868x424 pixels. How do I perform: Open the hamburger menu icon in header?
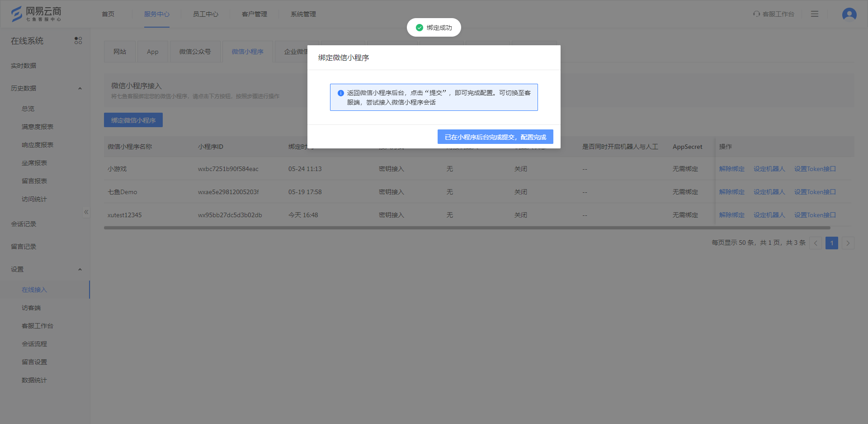click(815, 14)
